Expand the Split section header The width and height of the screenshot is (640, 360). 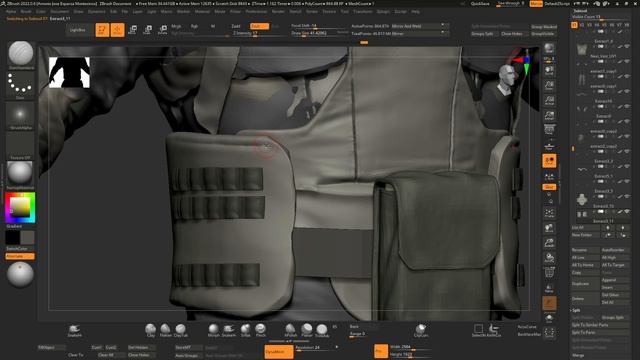click(x=576, y=310)
